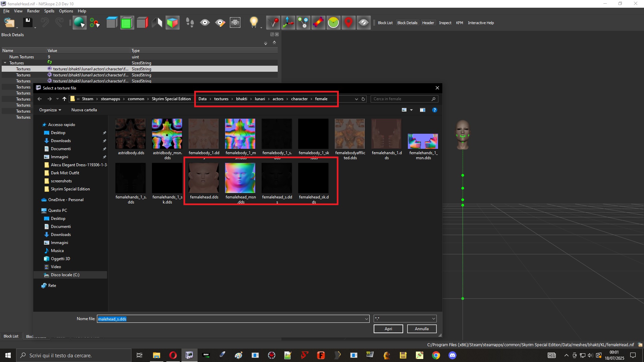Switch to side view red cube icon
The width and height of the screenshot is (644, 362).
coord(142,23)
